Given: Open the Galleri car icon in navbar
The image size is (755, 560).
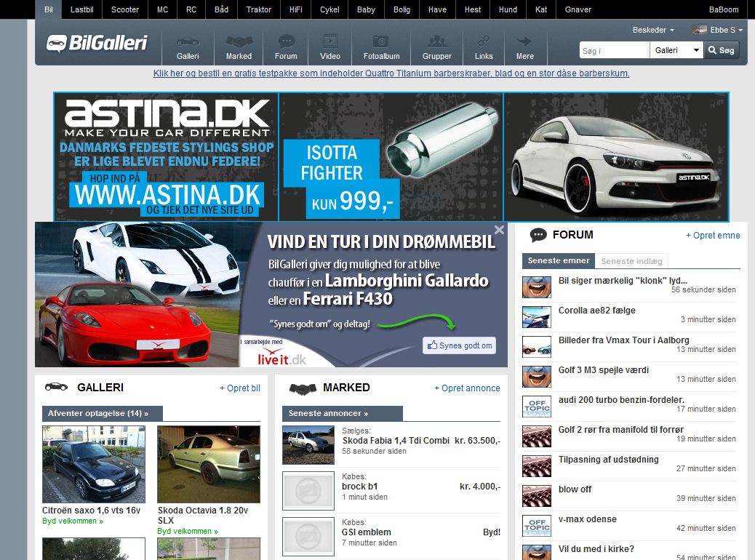Looking at the screenshot, I should click(188, 42).
